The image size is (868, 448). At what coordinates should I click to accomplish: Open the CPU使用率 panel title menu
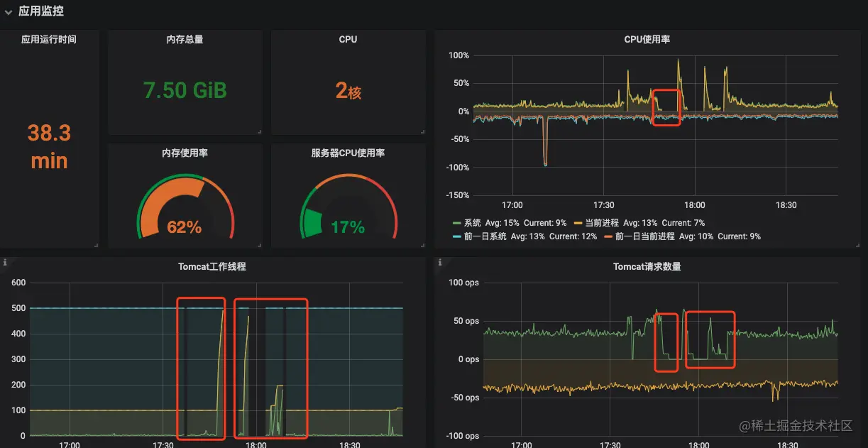[x=647, y=39]
